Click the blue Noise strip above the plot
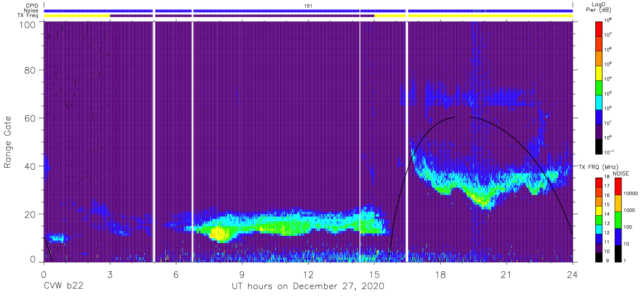The width and height of the screenshot is (644, 297). (308, 10)
